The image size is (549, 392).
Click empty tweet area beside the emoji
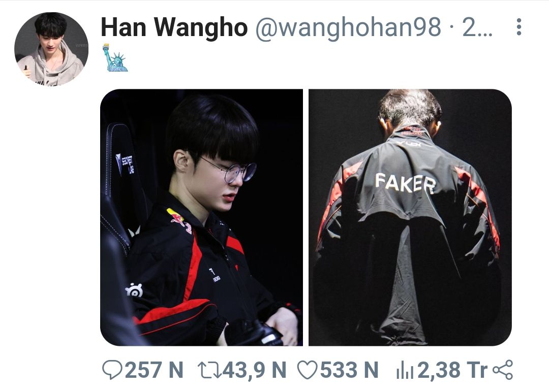click(x=315, y=58)
